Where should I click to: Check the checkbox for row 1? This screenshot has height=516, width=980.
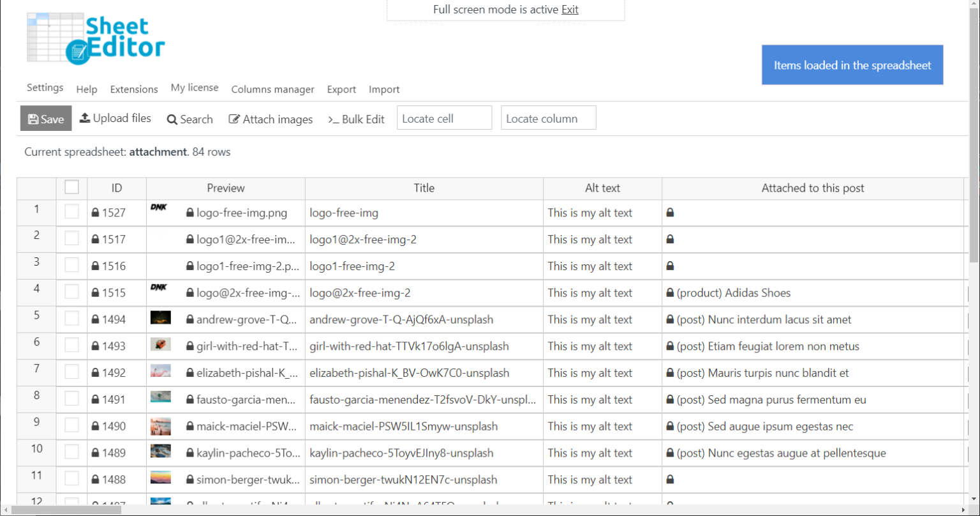coord(71,213)
